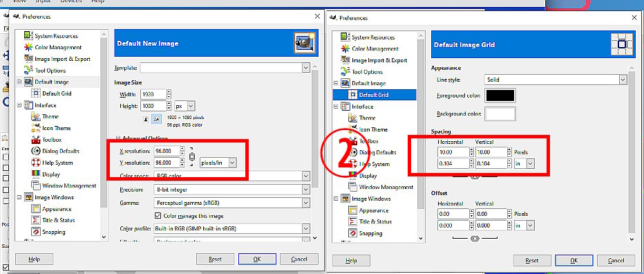Collapse Image Windows branch in left window
The image size is (644, 274).
[19, 197]
